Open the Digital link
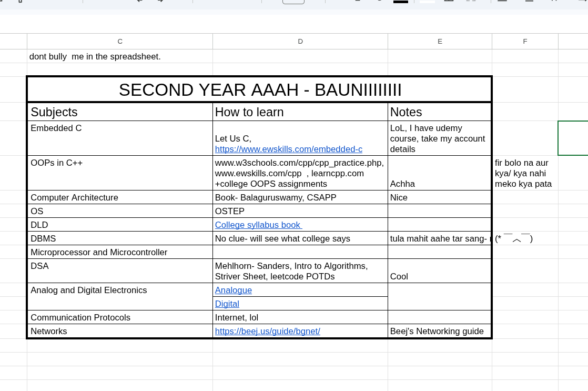 227,304
